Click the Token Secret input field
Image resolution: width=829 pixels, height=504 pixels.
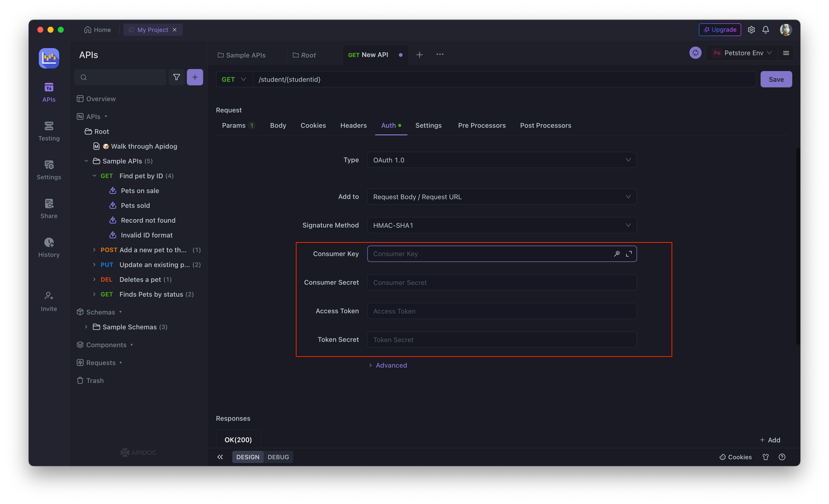502,340
